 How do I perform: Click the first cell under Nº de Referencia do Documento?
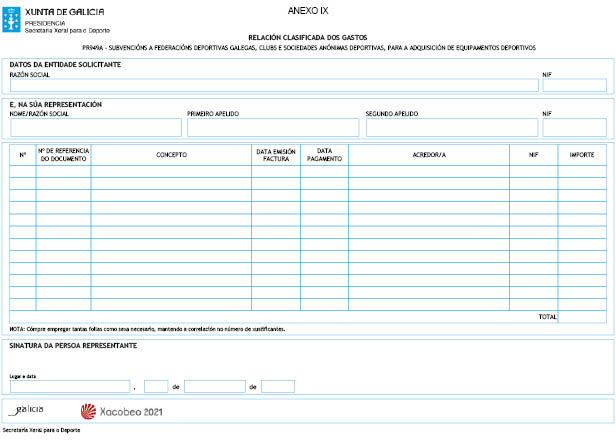(x=63, y=172)
